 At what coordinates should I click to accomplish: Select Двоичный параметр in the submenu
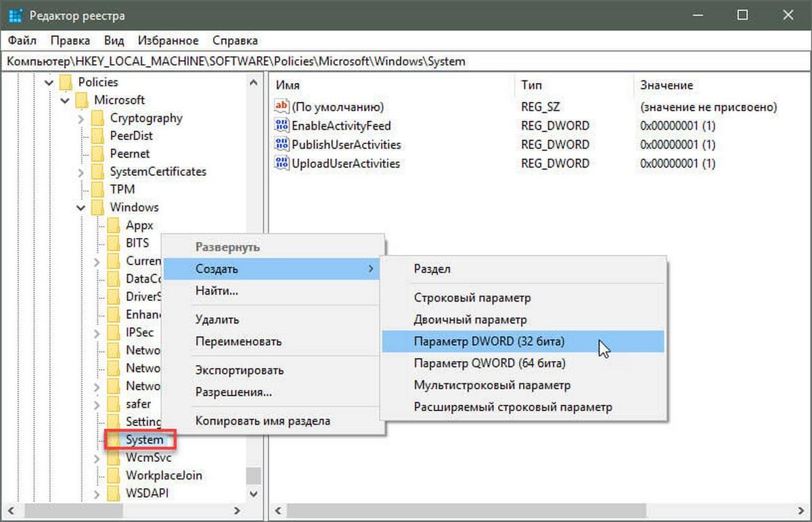point(523,320)
